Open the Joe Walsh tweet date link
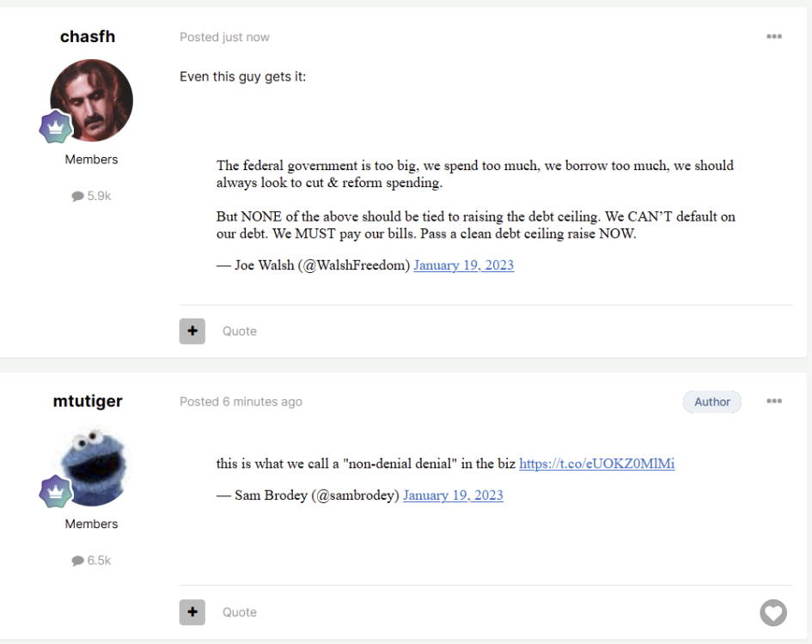812x644 pixels. point(463,265)
